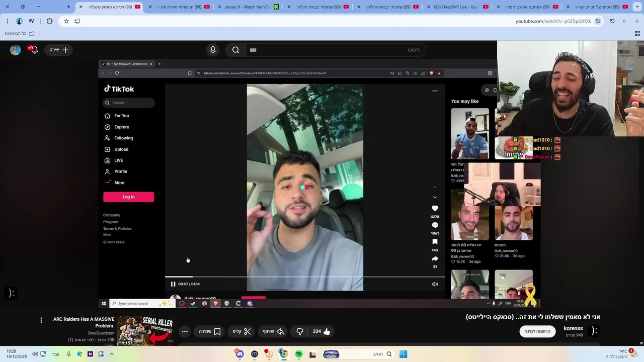The width and height of the screenshot is (644, 362).
Task: Click the TikTok Search field
Action: click(x=129, y=103)
